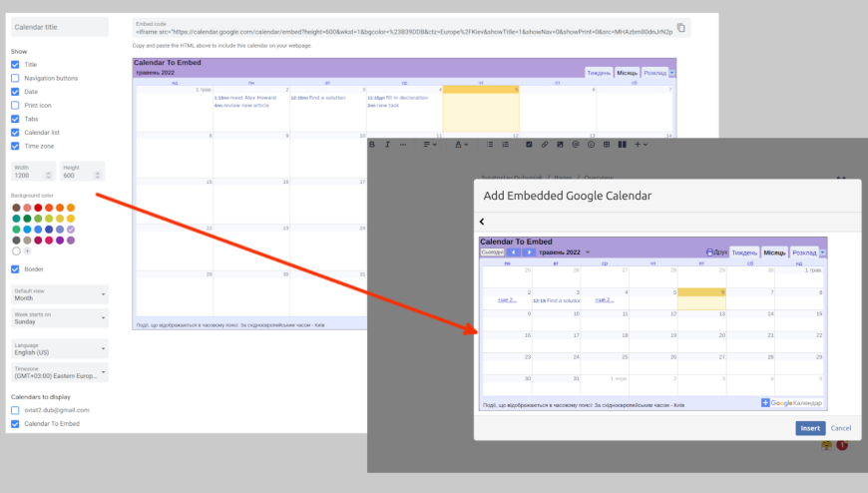Screen dimensions: 868x493
Task: Click the Calendar title input field
Action: [x=60, y=27]
